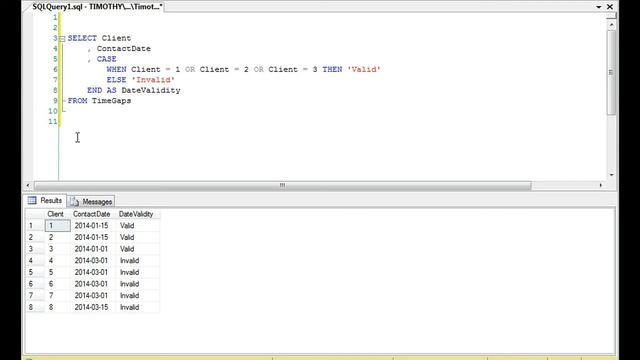The image size is (640, 360).
Task: Click ContactDate 2014-01-15 in row 1
Action: coord(93,225)
